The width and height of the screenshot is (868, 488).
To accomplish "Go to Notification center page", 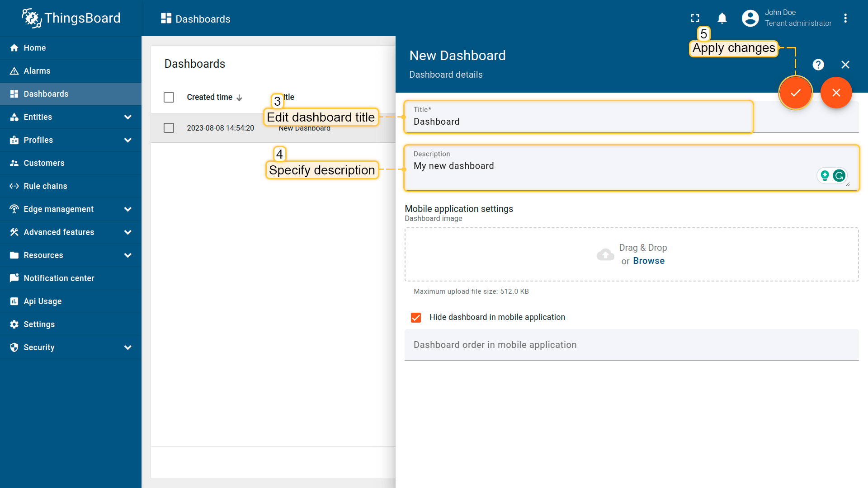I will point(59,278).
